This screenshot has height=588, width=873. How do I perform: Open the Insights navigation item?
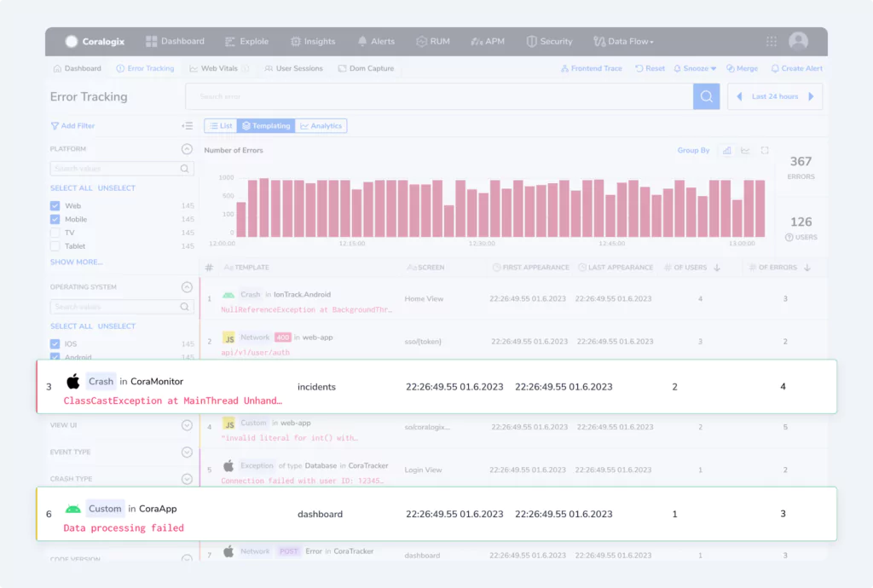(x=313, y=41)
